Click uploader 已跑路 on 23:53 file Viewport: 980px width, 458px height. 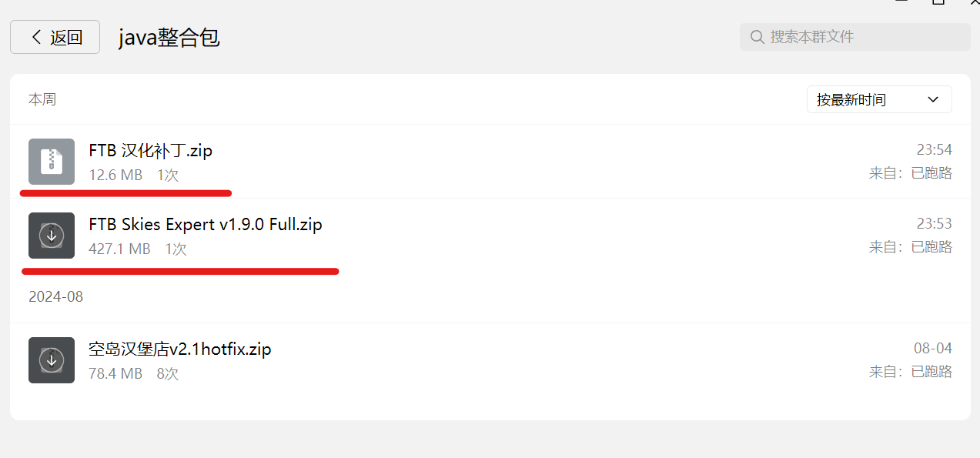pos(932,247)
